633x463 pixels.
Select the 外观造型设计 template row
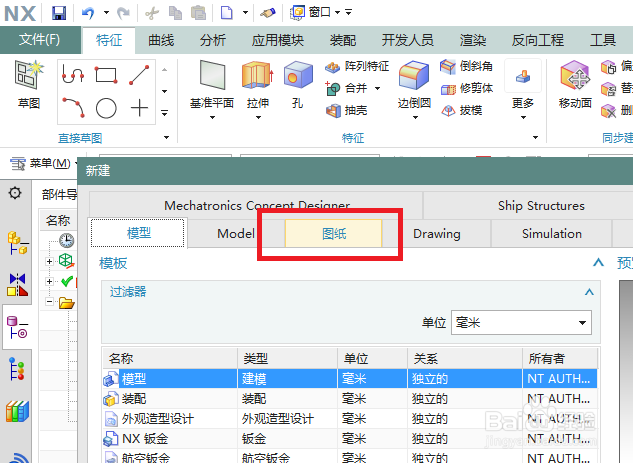tap(350, 419)
